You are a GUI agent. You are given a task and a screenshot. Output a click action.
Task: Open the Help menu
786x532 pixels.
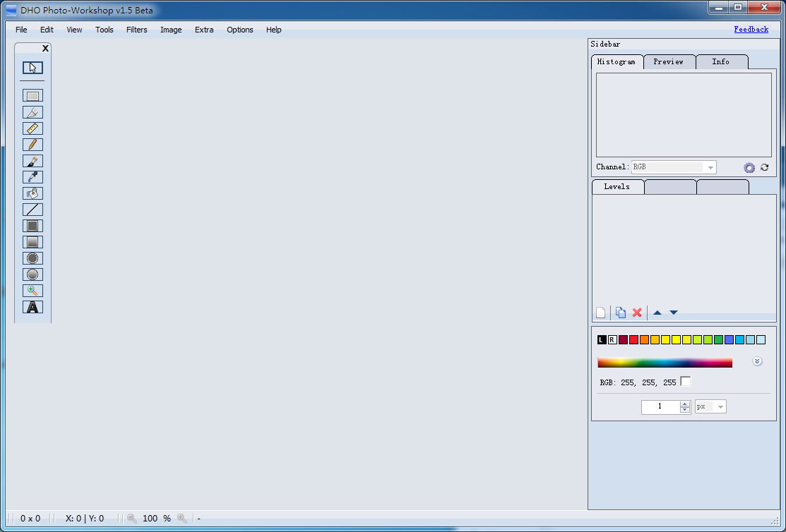(274, 30)
